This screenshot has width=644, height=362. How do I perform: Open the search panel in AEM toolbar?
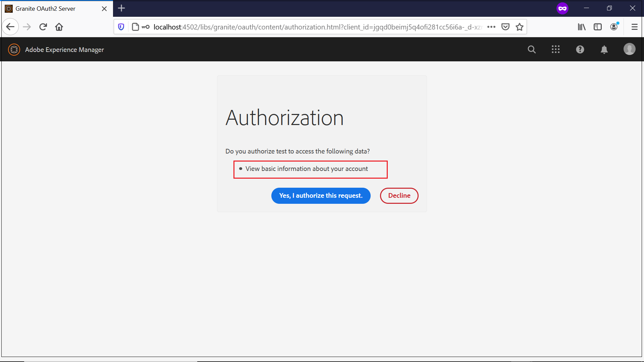(532, 49)
